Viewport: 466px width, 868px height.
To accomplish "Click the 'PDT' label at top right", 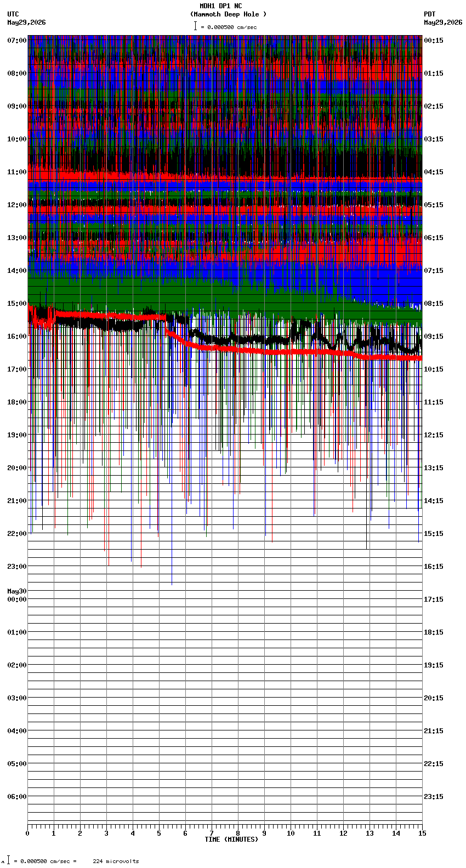I will pyautogui.click(x=430, y=14).
